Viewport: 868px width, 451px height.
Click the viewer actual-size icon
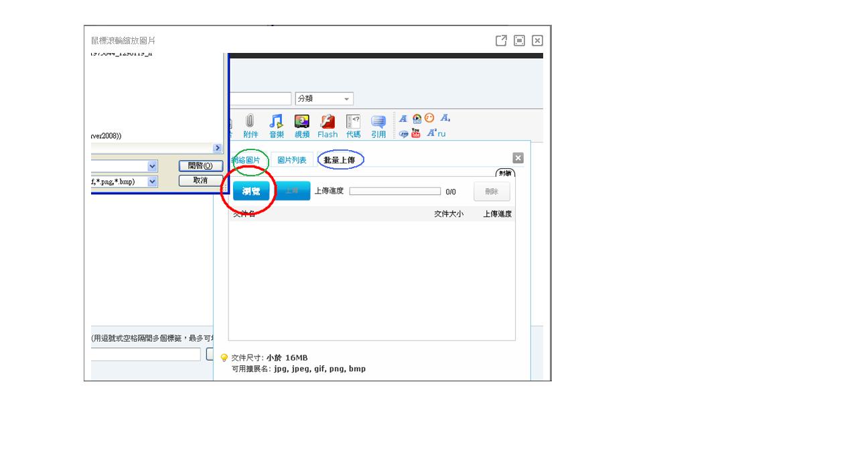519,40
